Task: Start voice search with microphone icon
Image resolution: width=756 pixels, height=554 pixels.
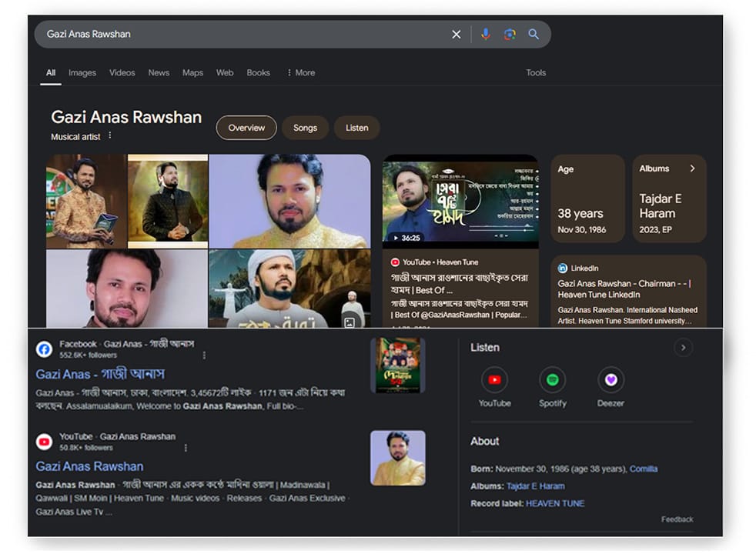Action: tap(485, 35)
